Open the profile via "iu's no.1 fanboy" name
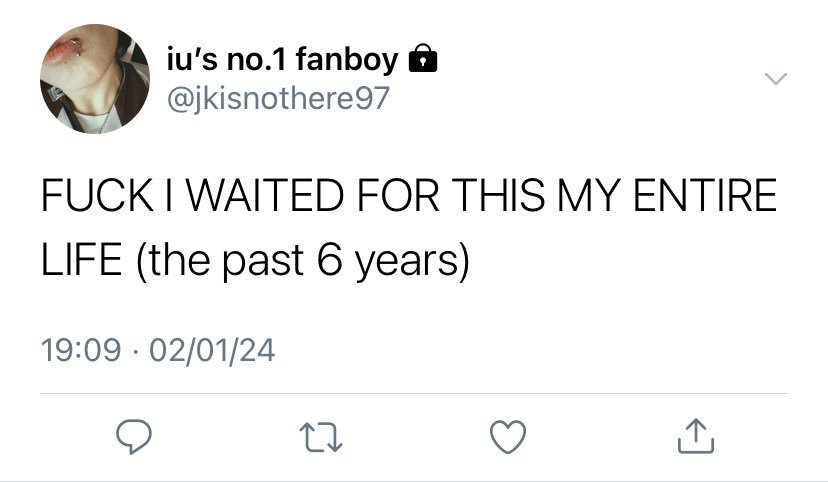Viewport: 828px width, 482px height. (x=281, y=61)
